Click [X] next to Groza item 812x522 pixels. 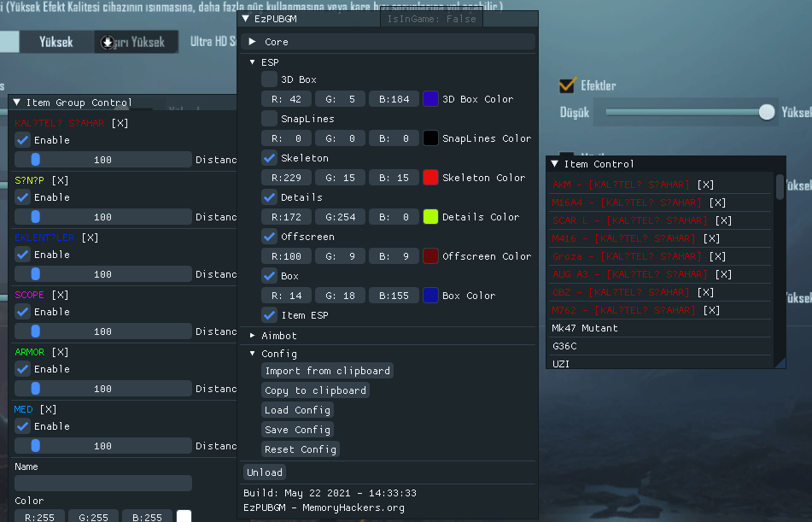pyautogui.click(x=717, y=256)
